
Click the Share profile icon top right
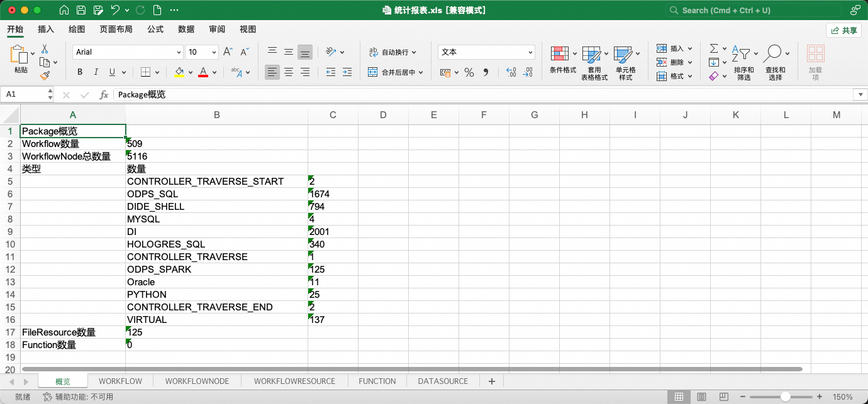click(855, 10)
